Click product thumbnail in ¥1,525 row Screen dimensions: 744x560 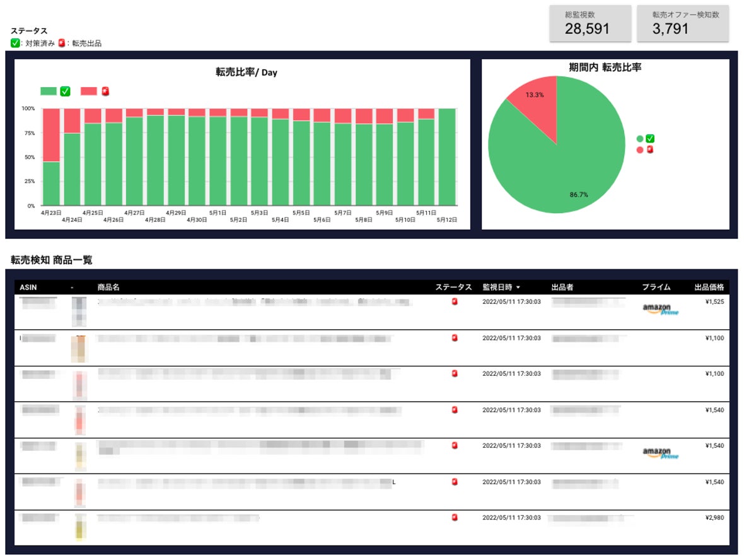coord(79,312)
